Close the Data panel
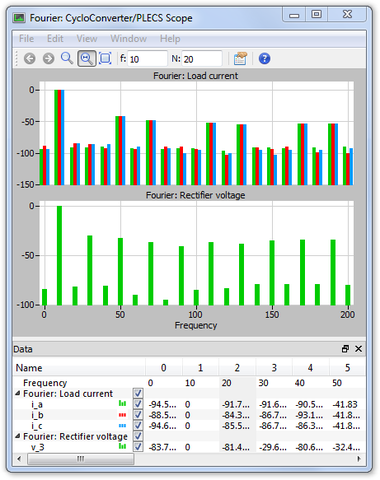Viewport: 380px width, 480px height. pyautogui.click(x=358, y=349)
